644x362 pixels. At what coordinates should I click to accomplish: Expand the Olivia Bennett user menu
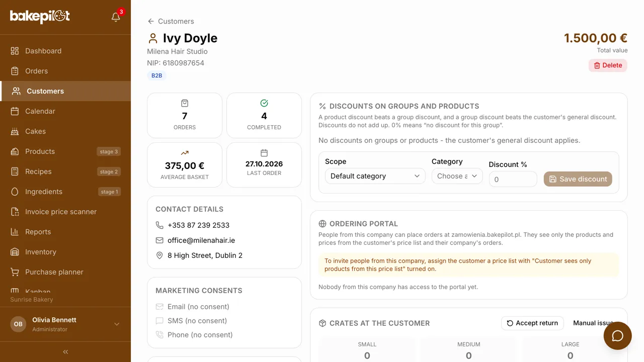[x=65, y=324]
